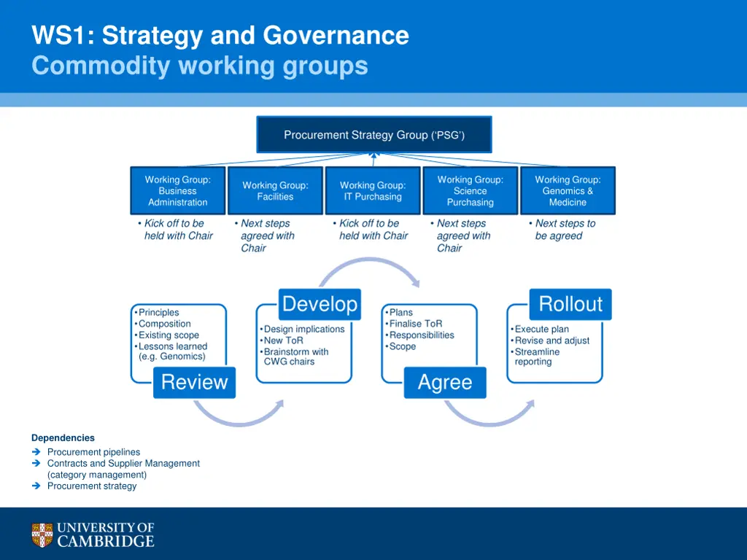Click the curved arrow from Review to Develop

tap(239, 413)
